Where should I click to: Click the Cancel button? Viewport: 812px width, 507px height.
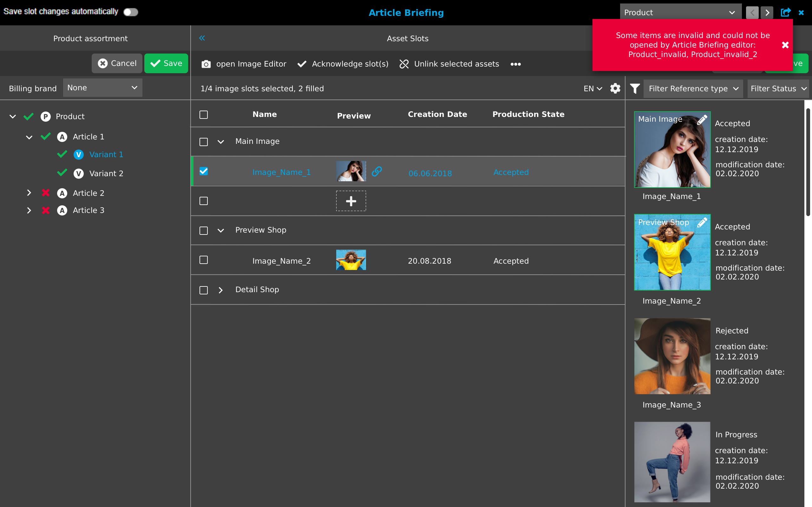117,63
